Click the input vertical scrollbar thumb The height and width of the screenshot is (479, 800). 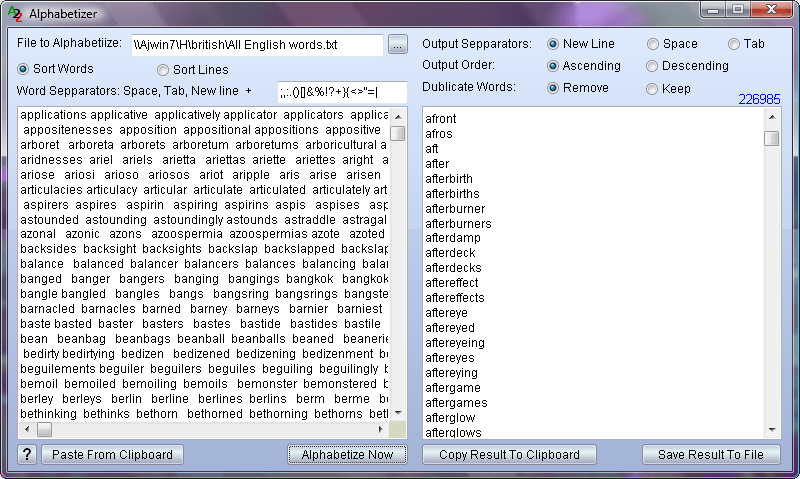click(398, 134)
